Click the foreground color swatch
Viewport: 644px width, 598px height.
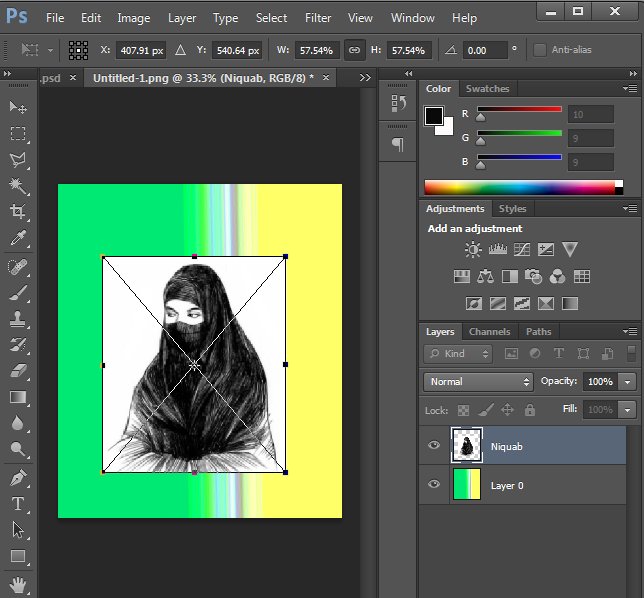tap(434, 116)
